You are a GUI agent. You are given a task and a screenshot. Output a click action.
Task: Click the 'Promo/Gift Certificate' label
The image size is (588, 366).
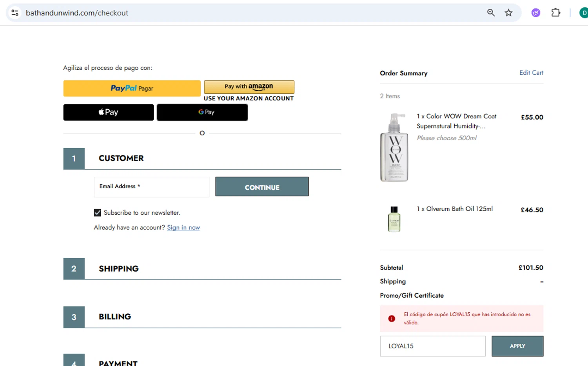(412, 295)
